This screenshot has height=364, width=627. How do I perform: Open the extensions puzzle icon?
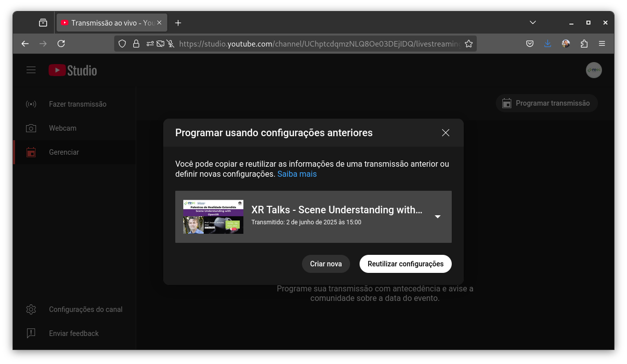584,44
